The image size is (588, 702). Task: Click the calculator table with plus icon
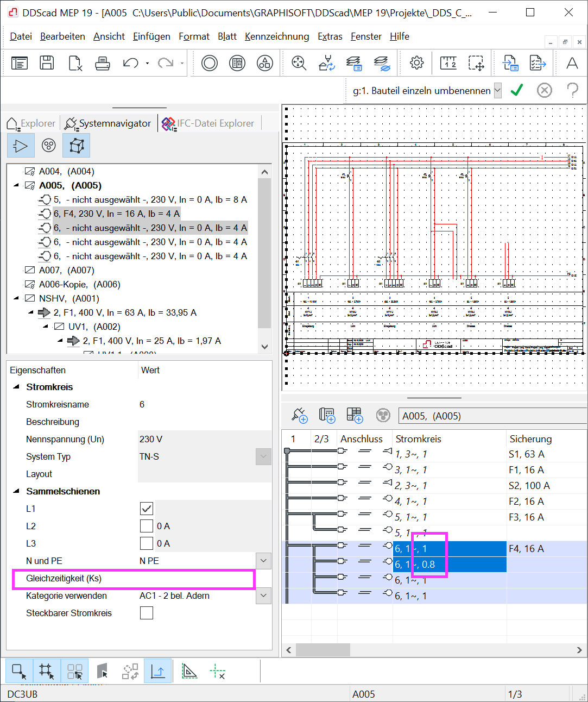tap(355, 416)
